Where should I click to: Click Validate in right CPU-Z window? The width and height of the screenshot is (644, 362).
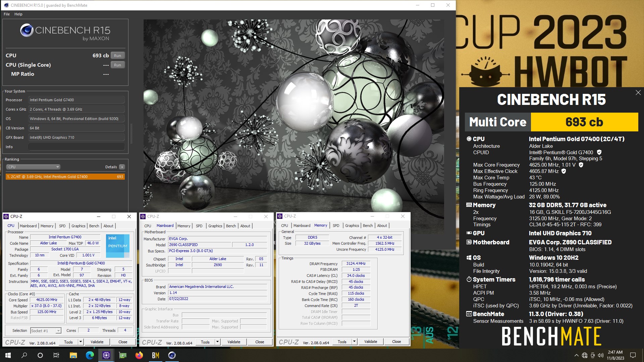tap(371, 342)
